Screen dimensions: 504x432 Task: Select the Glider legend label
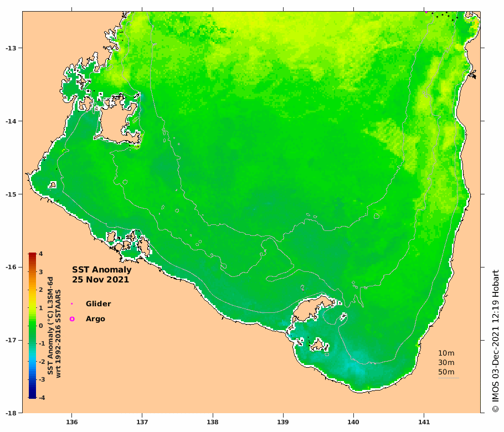pyautogui.click(x=99, y=304)
